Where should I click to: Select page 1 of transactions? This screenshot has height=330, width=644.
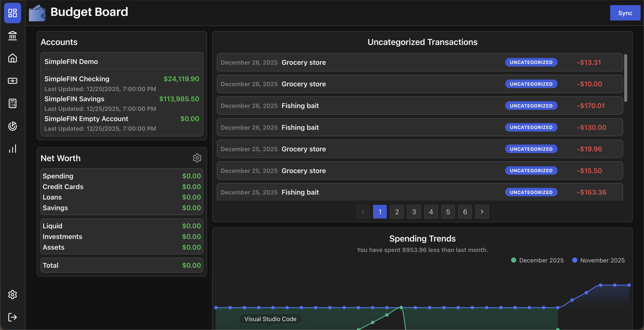tap(380, 212)
